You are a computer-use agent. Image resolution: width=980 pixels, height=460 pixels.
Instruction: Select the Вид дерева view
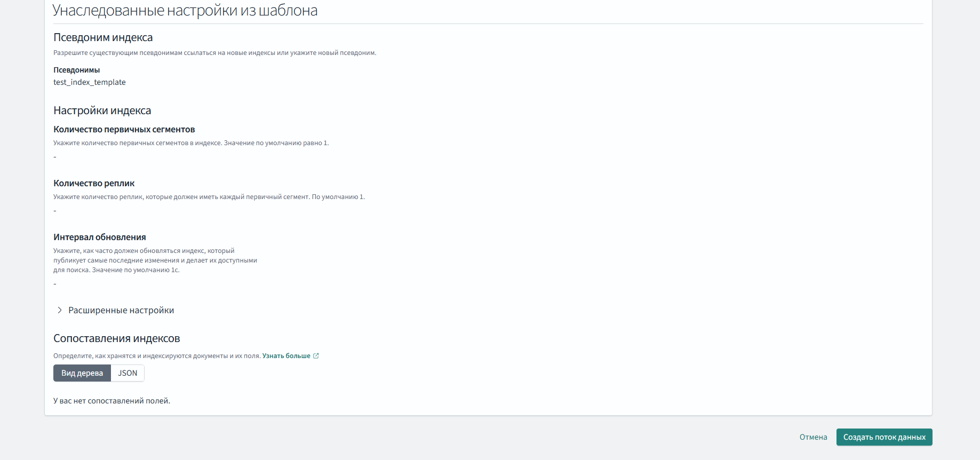pyautogui.click(x=82, y=373)
